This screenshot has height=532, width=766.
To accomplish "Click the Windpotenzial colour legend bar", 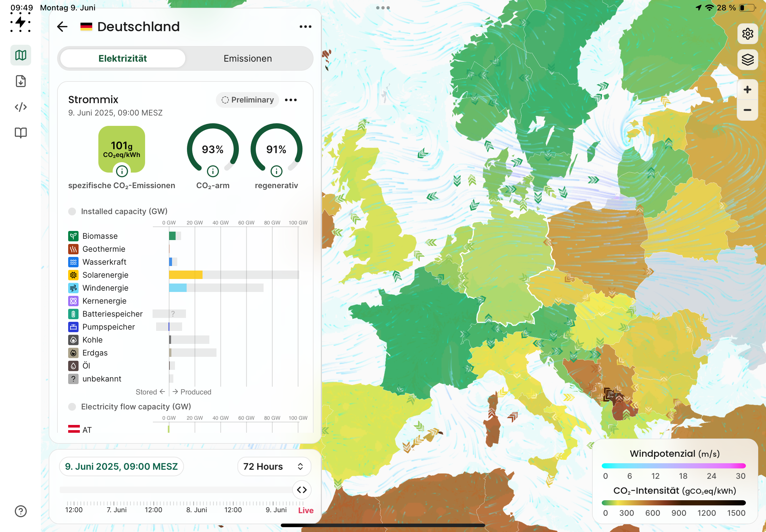I will point(673,466).
